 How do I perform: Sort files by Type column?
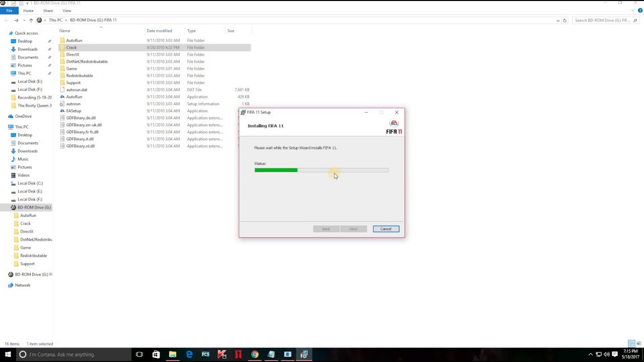click(191, 31)
